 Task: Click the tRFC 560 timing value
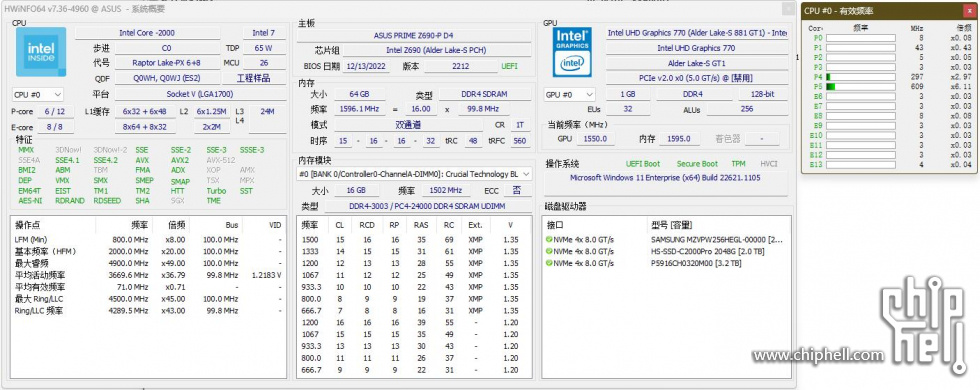click(x=519, y=141)
